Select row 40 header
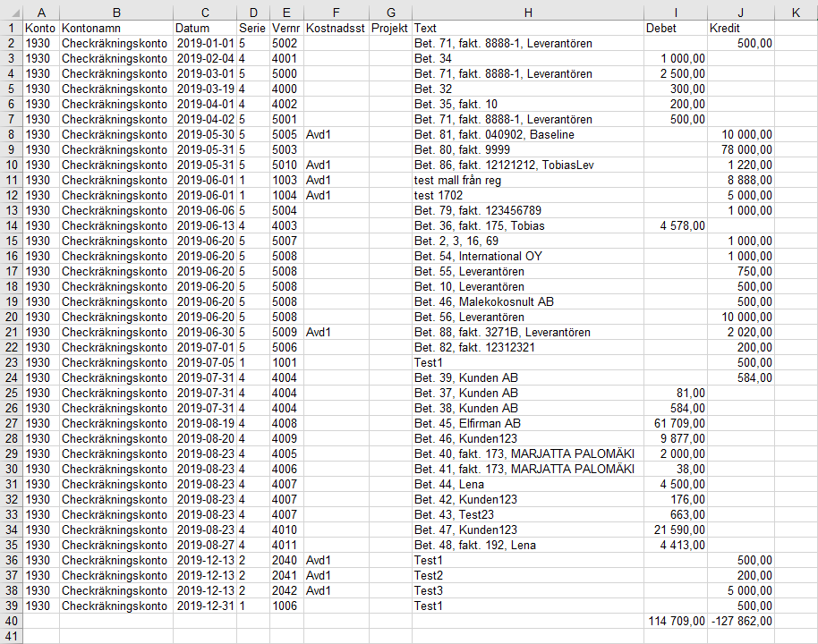This screenshot has height=644, width=818. point(12,621)
